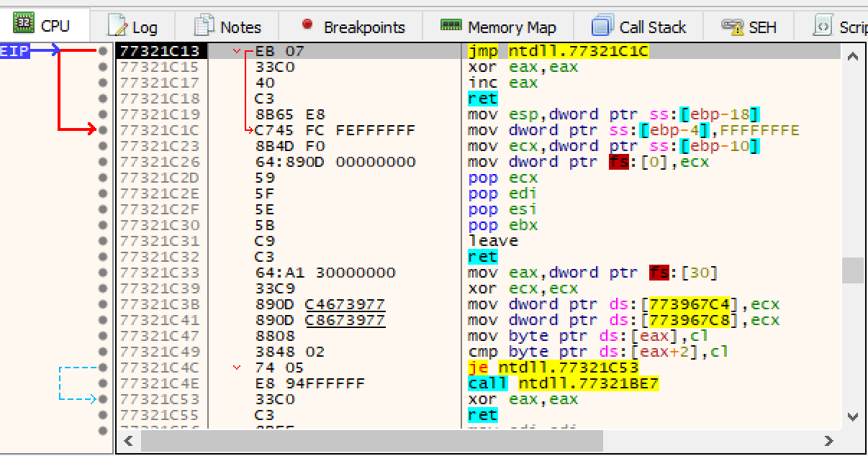
Task: Click the jump chevron beside bytes 74 05
Action: (238, 368)
